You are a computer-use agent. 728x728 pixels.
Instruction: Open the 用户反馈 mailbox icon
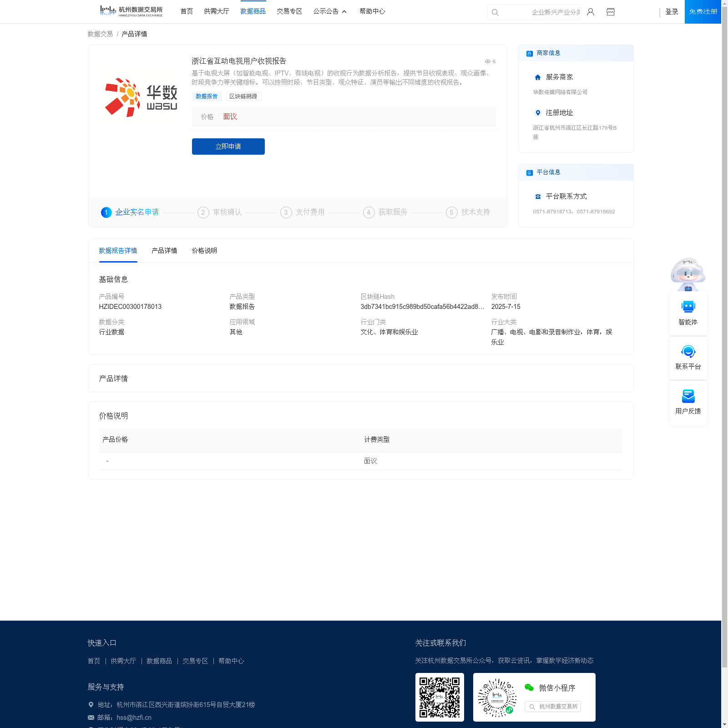[x=688, y=396]
